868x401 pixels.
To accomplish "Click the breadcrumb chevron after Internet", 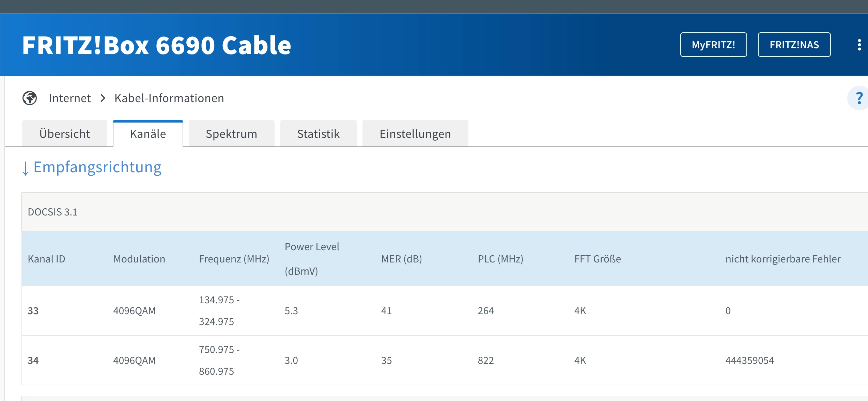I will (x=103, y=98).
